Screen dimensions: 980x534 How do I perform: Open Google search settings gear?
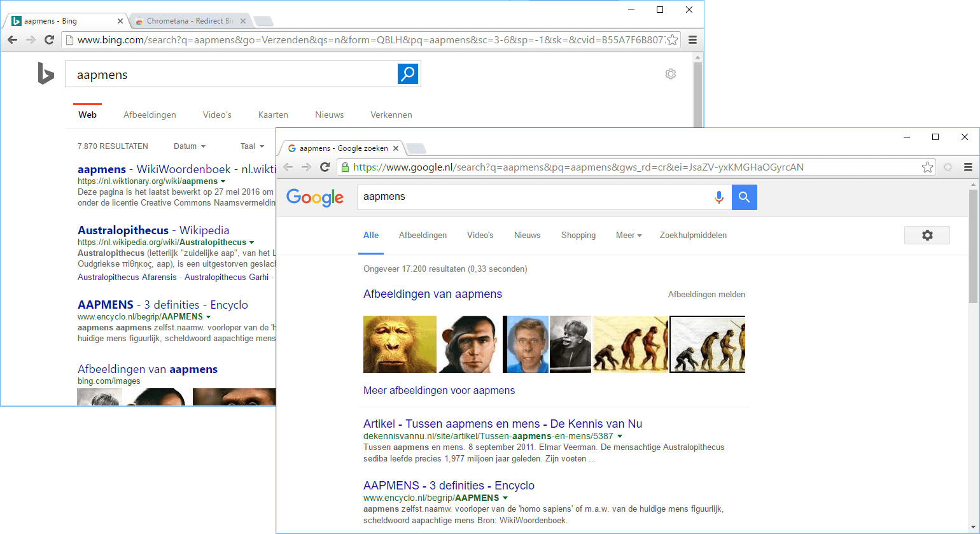point(927,235)
